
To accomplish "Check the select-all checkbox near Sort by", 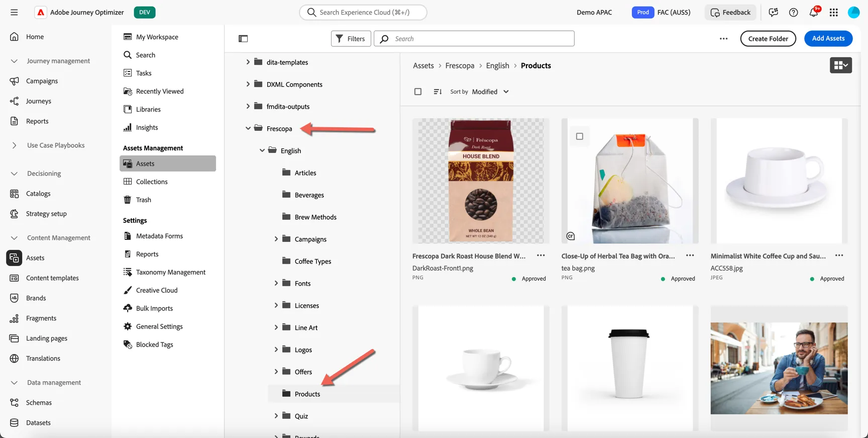I will click(418, 92).
